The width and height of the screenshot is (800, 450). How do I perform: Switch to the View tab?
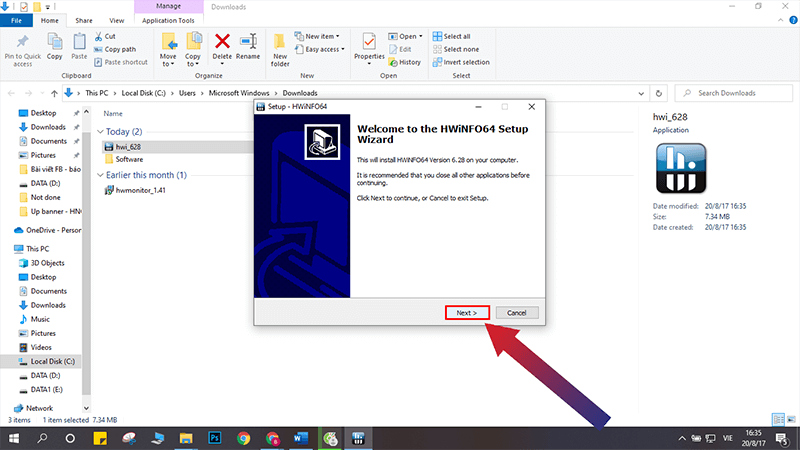116,20
